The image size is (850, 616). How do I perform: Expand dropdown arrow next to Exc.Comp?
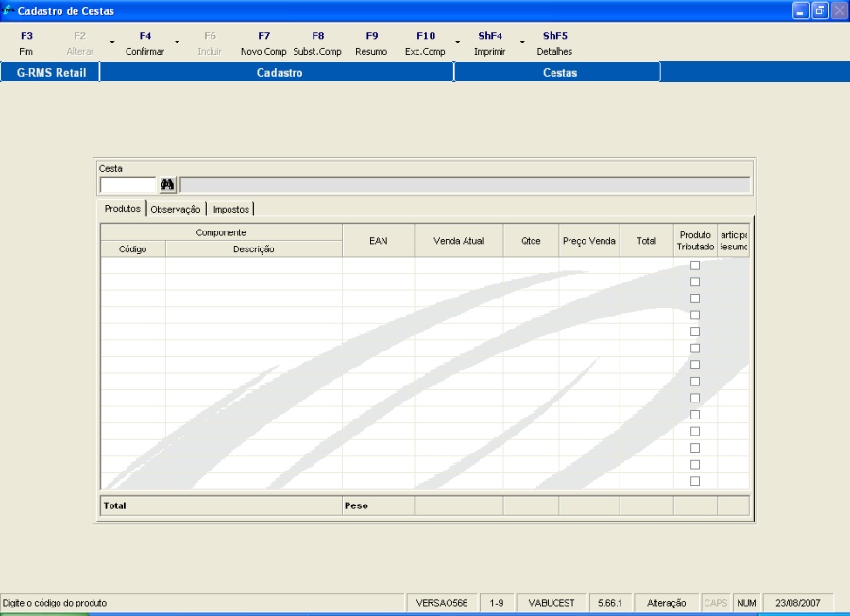click(457, 42)
